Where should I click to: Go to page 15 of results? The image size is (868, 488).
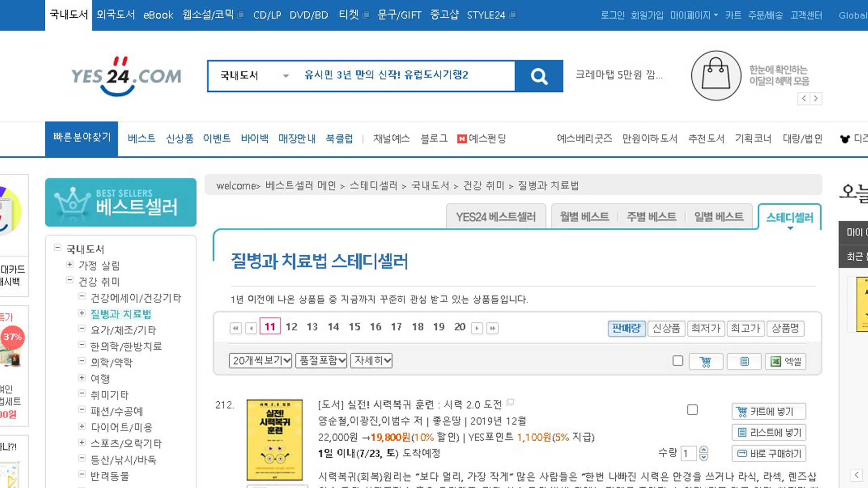pos(354,327)
